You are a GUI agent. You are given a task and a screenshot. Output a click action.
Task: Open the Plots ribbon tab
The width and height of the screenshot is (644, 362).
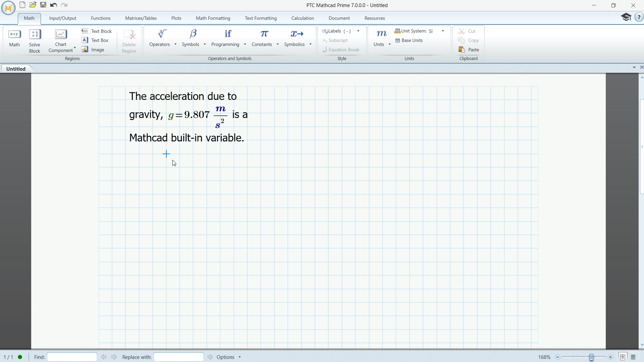click(176, 18)
